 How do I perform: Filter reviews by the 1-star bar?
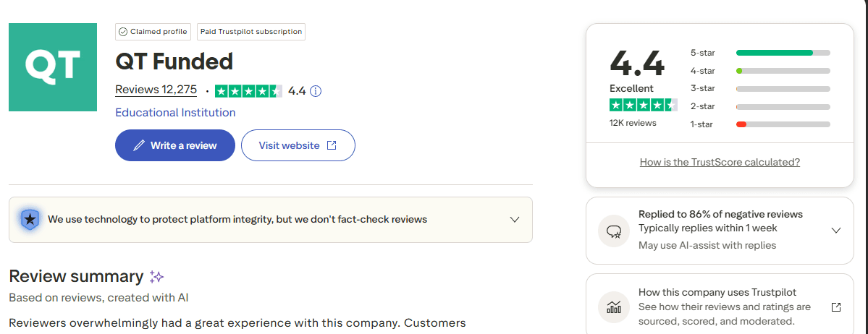coord(783,124)
